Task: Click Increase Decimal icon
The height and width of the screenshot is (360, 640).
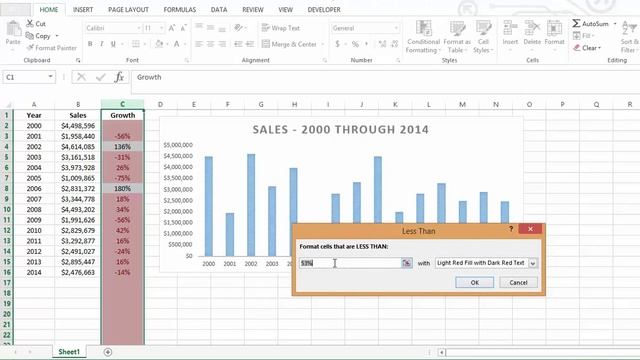Action: [x=382, y=44]
